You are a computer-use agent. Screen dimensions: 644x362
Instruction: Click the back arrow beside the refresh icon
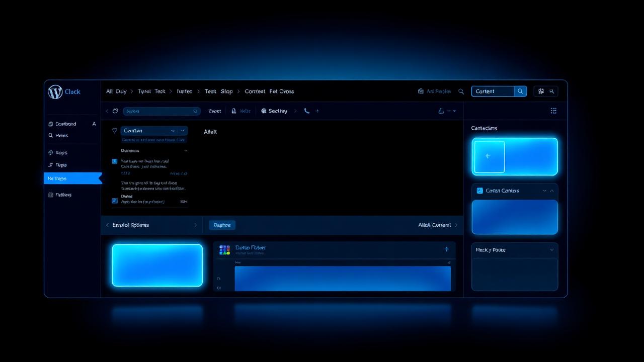pos(107,111)
